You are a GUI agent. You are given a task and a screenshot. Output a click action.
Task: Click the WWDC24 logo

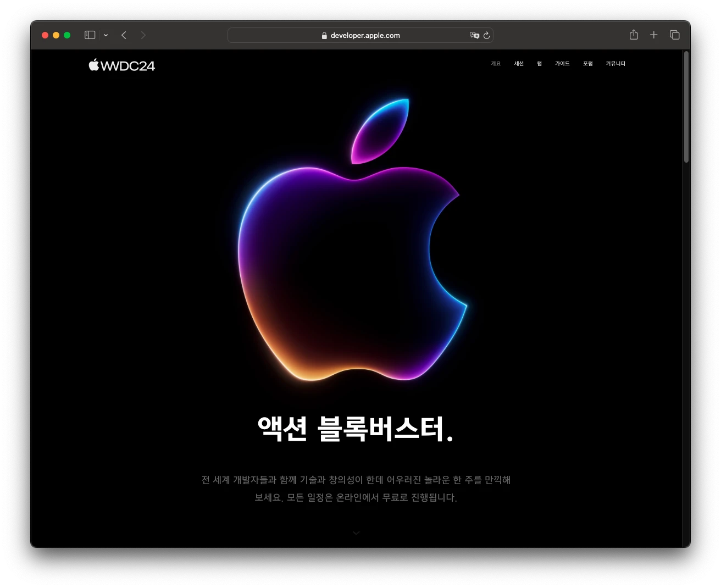(x=122, y=65)
